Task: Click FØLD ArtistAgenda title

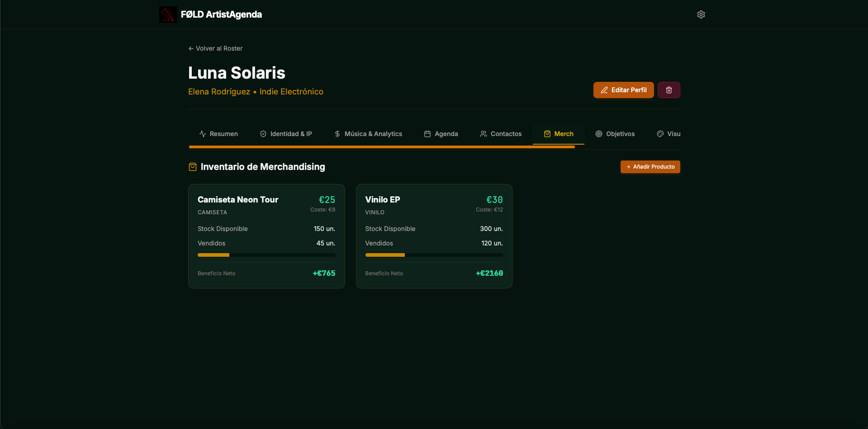Action: coord(221,14)
